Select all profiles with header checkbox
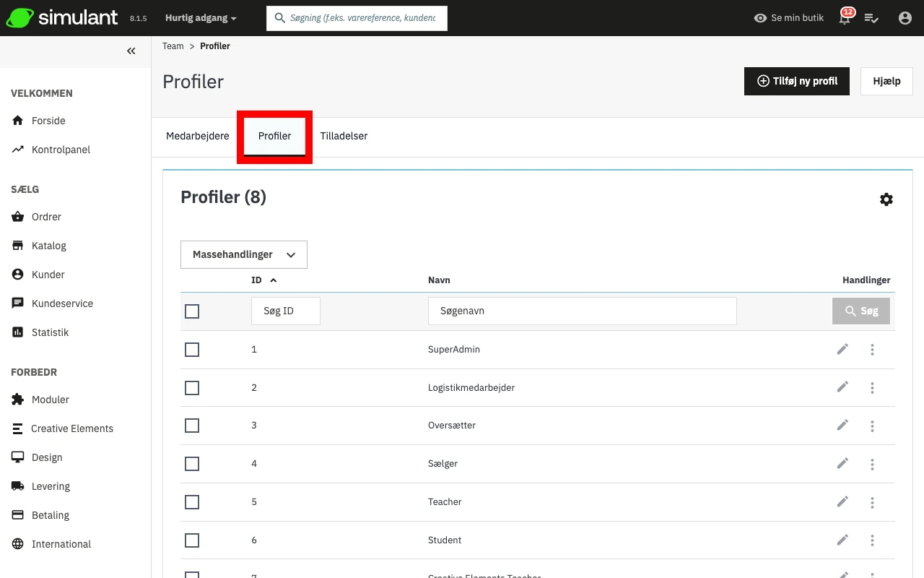 click(x=192, y=311)
